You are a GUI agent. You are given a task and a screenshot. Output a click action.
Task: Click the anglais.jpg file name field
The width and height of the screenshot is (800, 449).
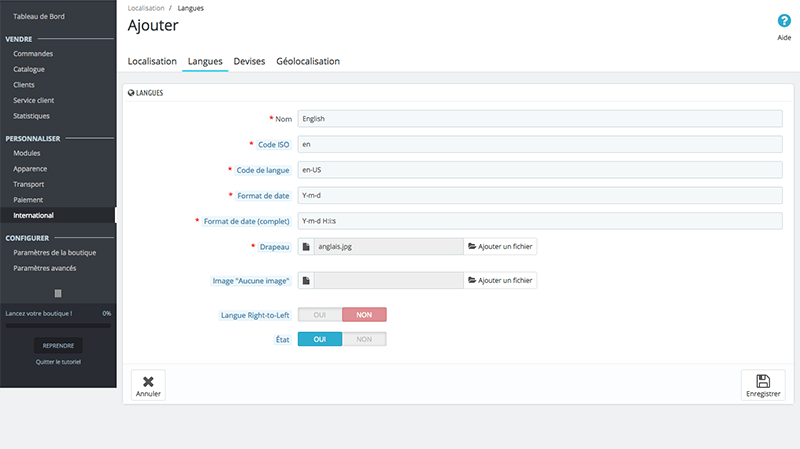389,246
